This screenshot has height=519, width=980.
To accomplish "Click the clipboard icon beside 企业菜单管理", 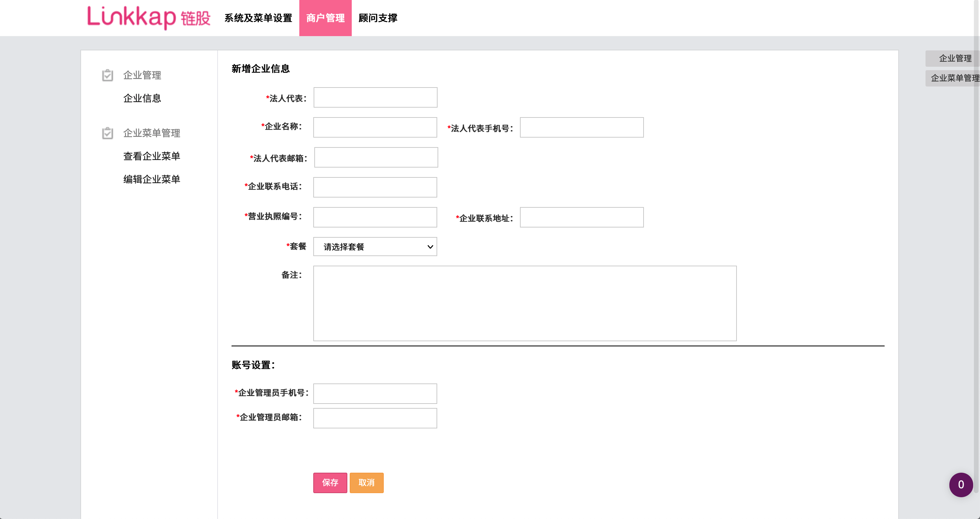I will 108,133.
